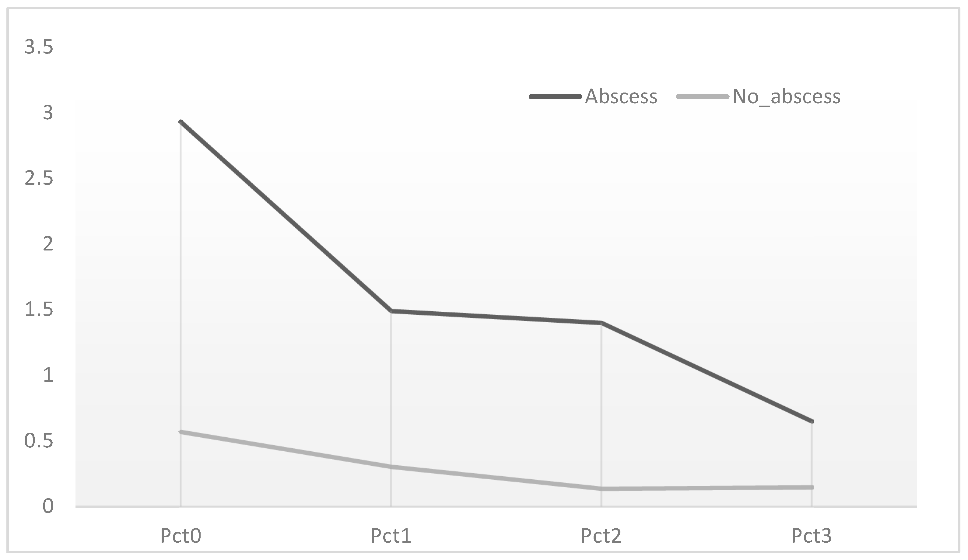Click the 0.5 y-axis tick label

click(x=38, y=441)
